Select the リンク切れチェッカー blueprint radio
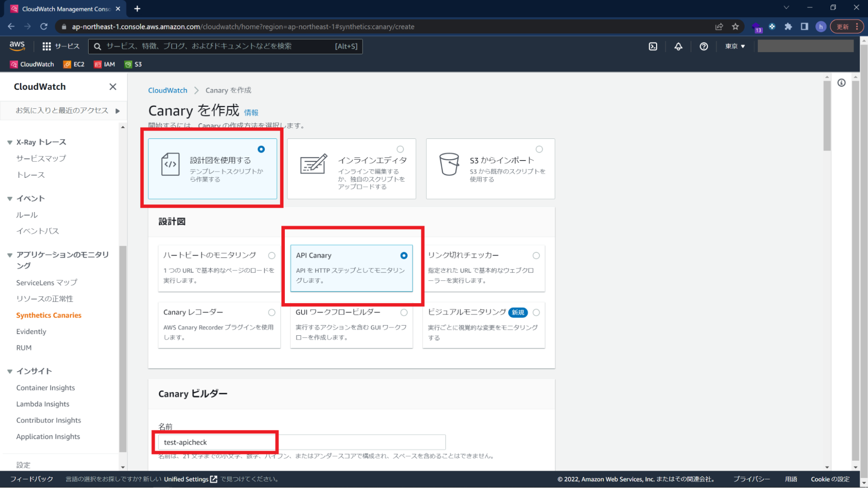The height and width of the screenshot is (488, 868). (x=536, y=255)
